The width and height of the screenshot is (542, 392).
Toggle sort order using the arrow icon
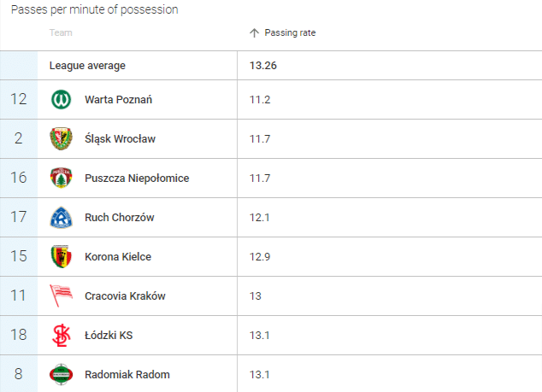(x=254, y=32)
